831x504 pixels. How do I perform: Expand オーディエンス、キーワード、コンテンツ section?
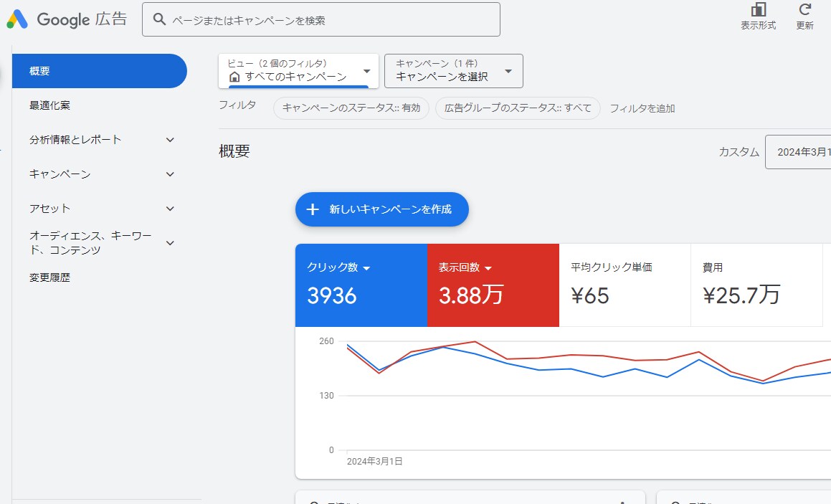click(x=170, y=243)
